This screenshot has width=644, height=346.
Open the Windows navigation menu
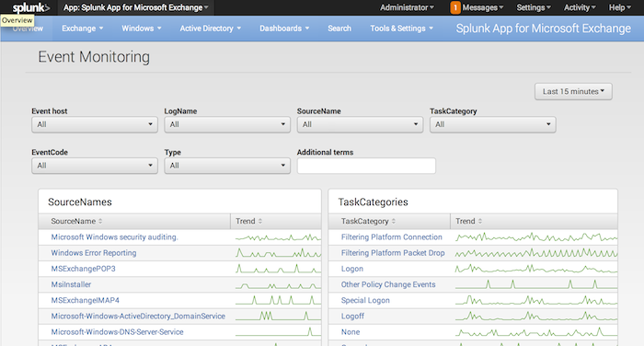tap(142, 29)
